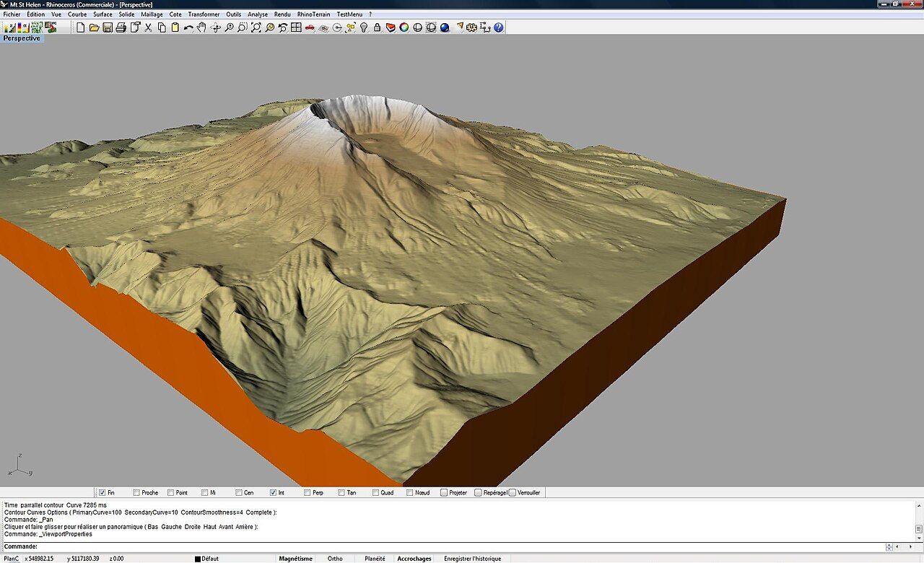This screenshot has width=924, height=563.
Task: Click the Undo arrow icon
Action: click(188, 27)
